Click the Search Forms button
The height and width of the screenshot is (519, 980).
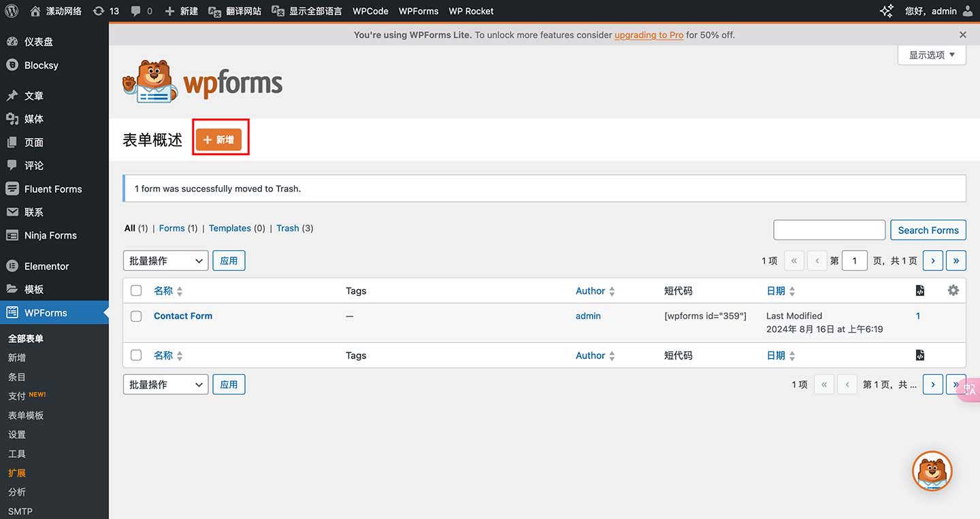click(928, 230)
